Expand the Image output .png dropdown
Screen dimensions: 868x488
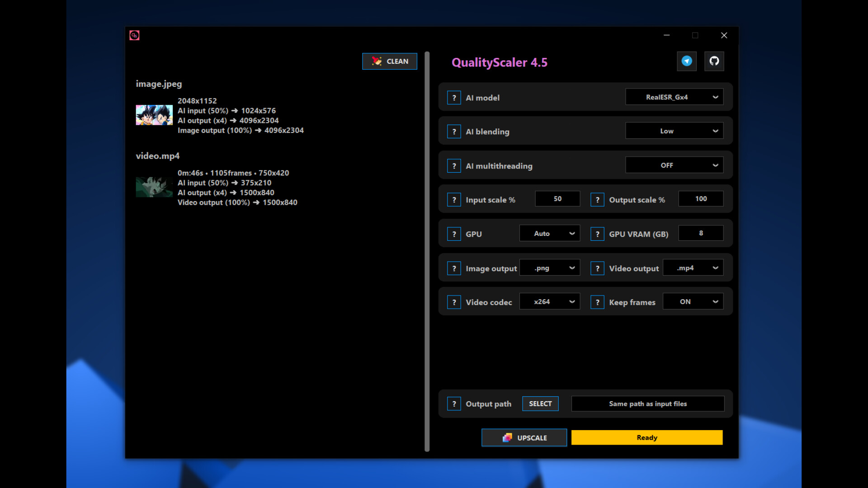[549, 268]
